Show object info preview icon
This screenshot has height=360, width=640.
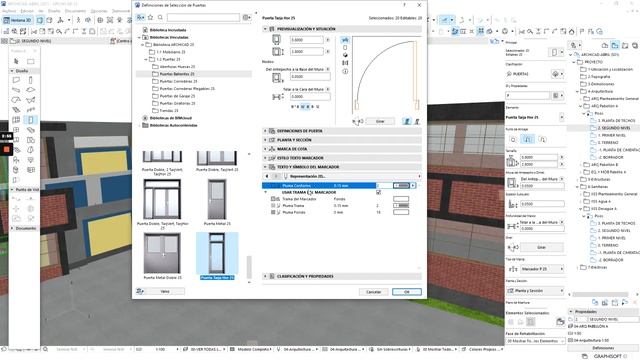(x=345, y=71)
